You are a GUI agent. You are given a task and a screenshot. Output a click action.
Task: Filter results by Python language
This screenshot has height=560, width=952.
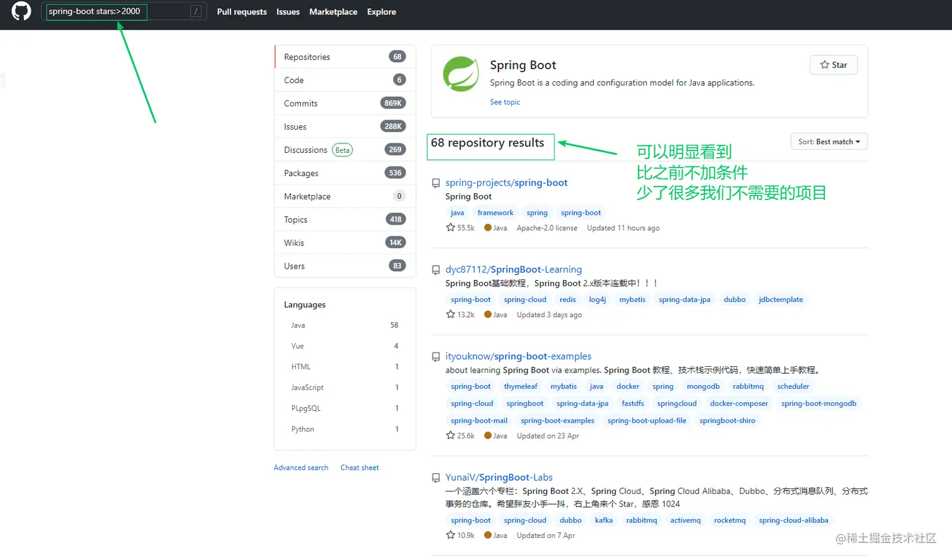(x=344, y=429)
